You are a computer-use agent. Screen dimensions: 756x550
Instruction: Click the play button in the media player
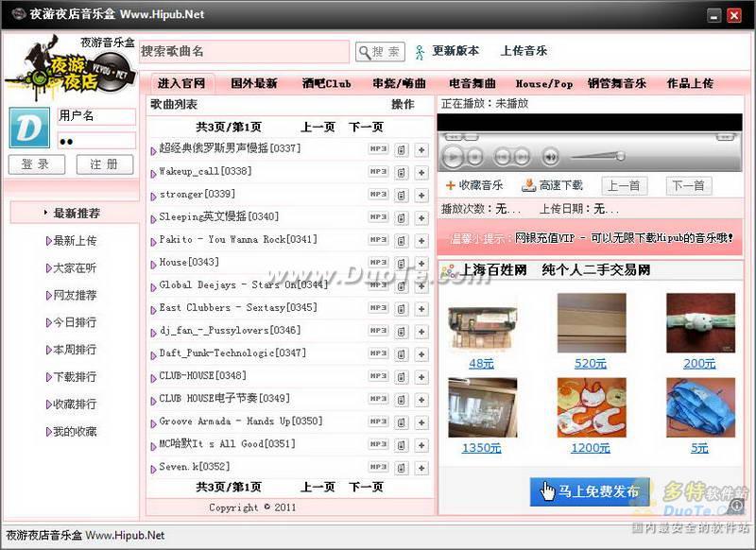(x=454, y=157)
